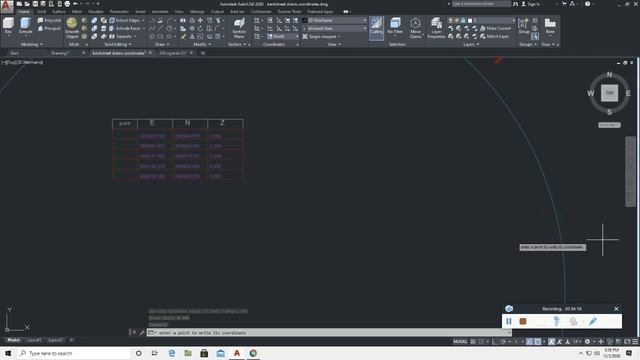Toggle object snap tracking in status bar
Image resolution: width=640 pixels, height=360 pixels.
click(529, 342)
